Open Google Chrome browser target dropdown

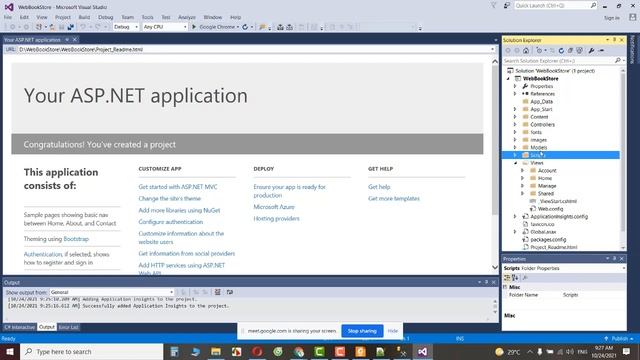coord(238,27)
